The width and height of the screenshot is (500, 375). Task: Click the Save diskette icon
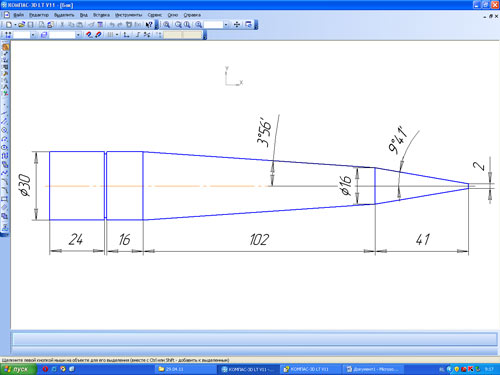30,25
